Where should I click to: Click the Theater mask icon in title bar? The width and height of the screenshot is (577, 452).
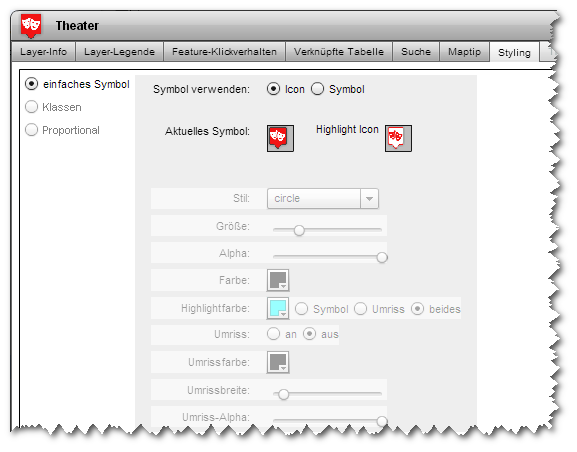point(31,26)
